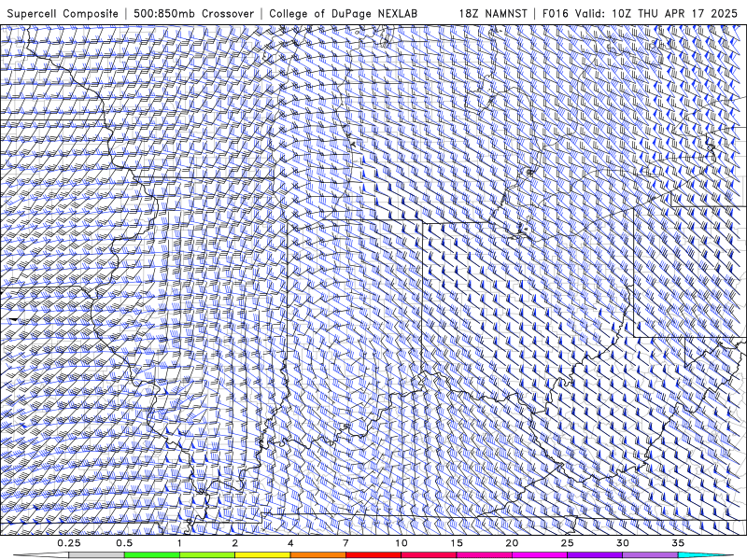Viewport: 747px width, 560px height.
Task: Select the light purple segment after 30
Action: (x=650, y=555)
